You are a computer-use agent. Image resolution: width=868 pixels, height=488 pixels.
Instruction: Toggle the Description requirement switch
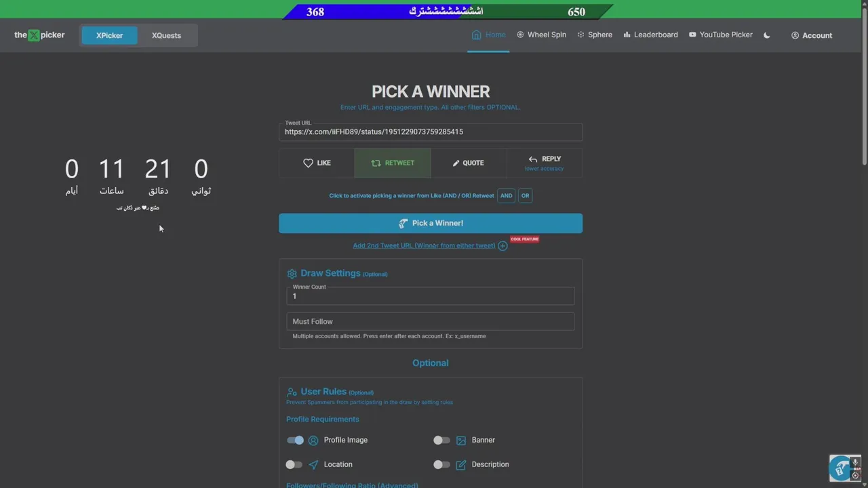(441, 464)
